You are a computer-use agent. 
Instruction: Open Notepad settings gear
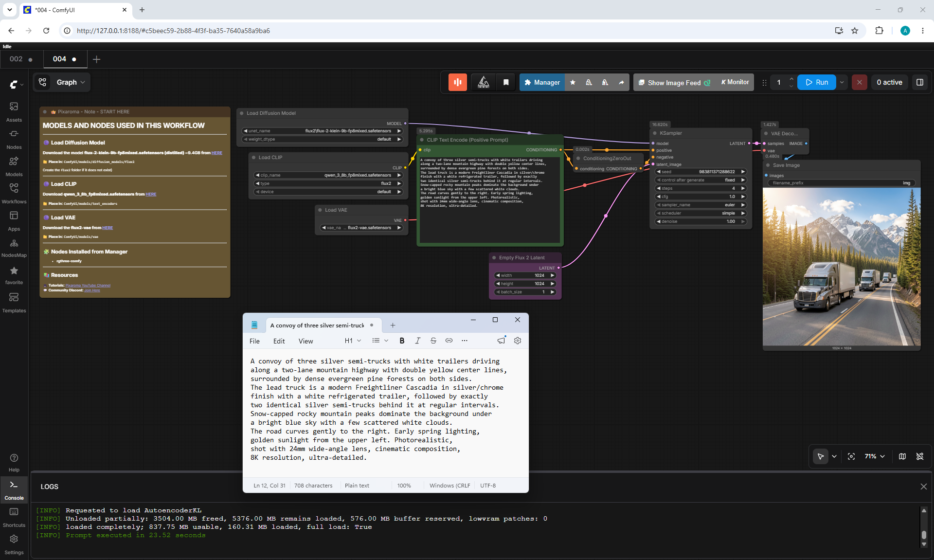518,341
